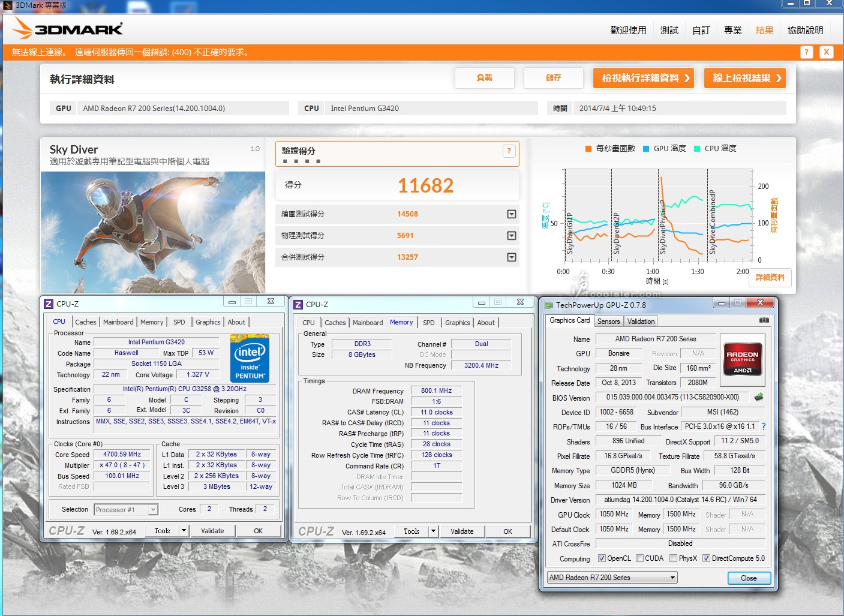844x616 pixels.
Task: Click Validate in the left CPU-Z window
Action: click(x=212, y=531)
